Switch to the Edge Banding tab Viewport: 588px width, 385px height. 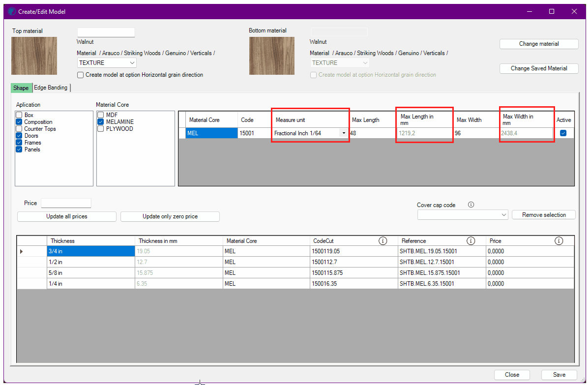coord(51,88)
